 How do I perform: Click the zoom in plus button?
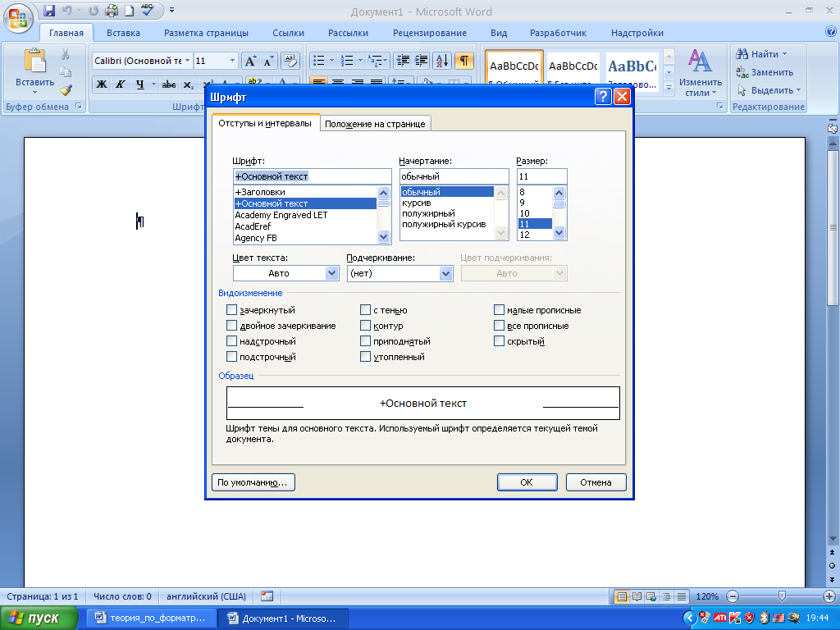click(829, 596)
